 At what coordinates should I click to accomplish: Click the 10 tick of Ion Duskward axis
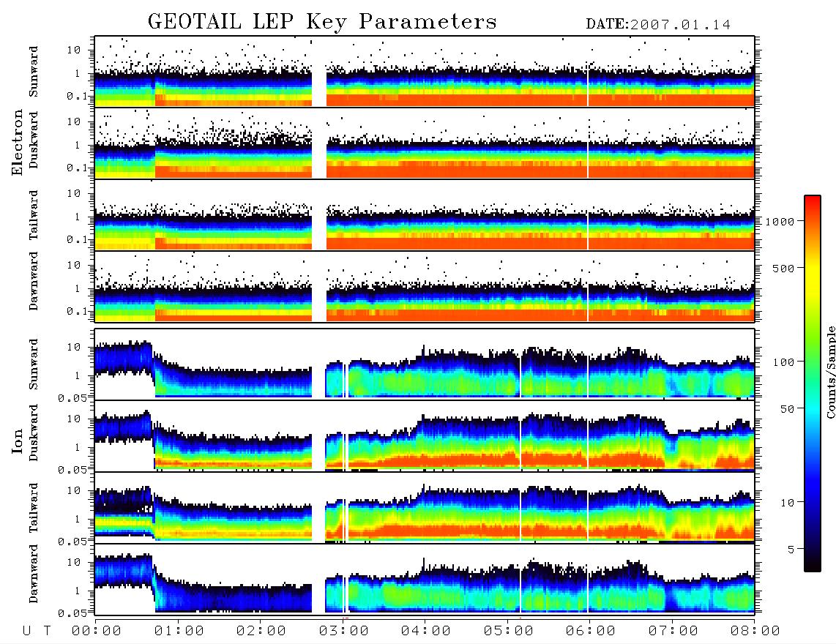click(74, 419)
